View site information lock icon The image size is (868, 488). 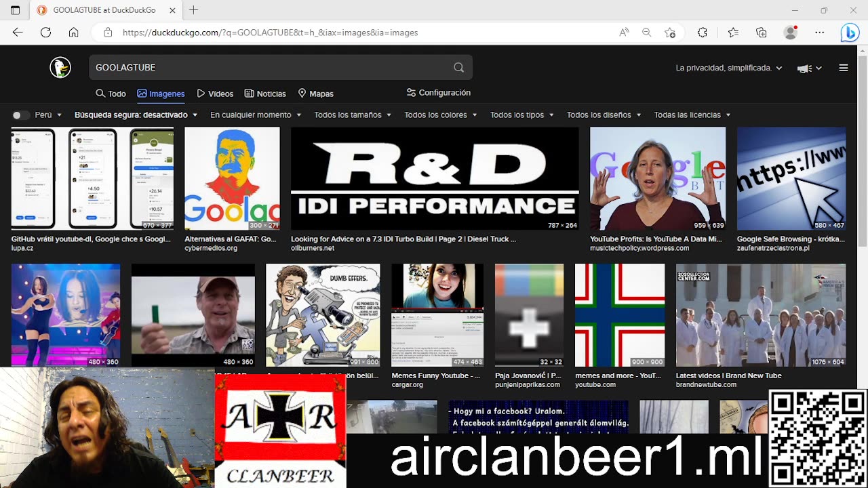[x=108, y=33]
